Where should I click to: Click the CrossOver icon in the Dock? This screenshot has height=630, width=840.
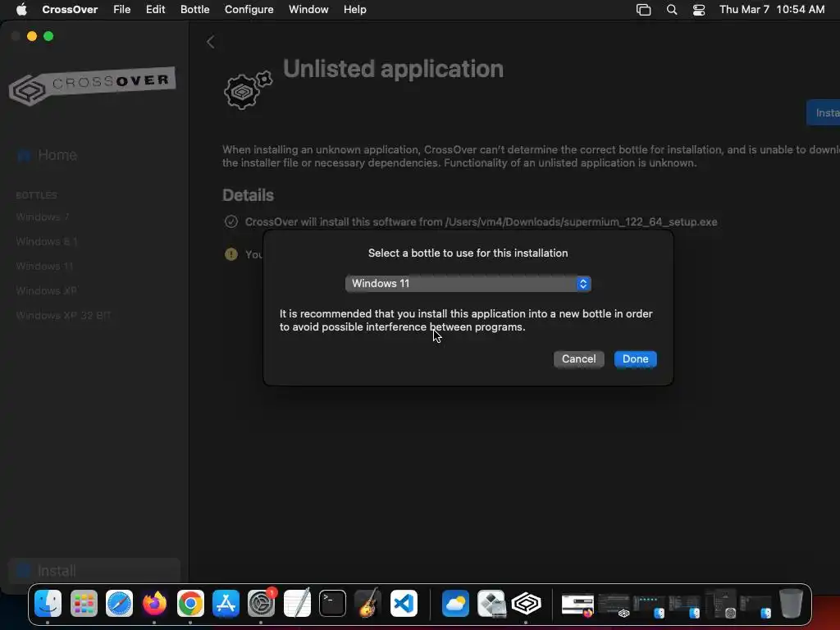pos(526,603)
